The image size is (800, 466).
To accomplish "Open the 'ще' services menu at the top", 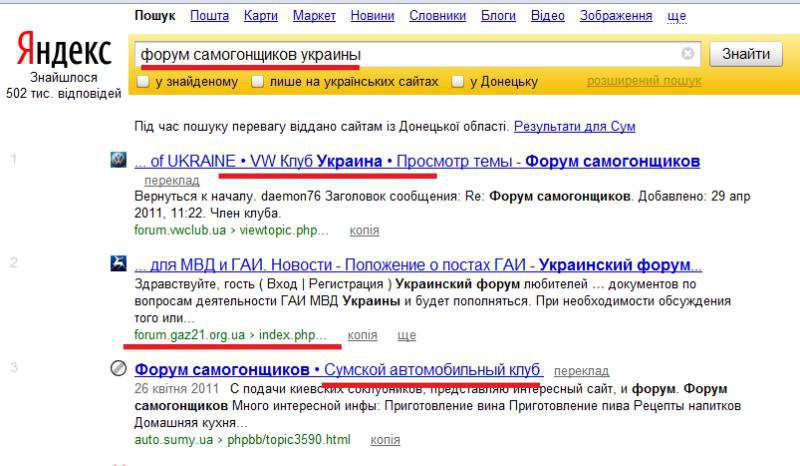I will pos(677,16).
